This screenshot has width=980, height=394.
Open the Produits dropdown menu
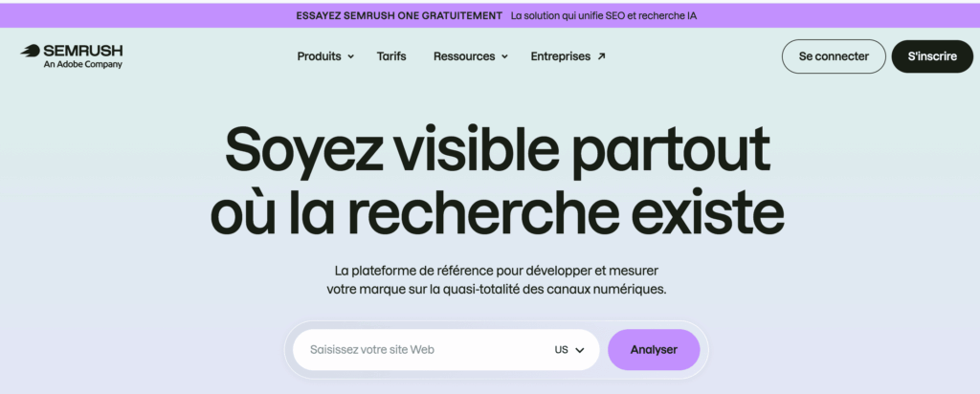(325, 56)
